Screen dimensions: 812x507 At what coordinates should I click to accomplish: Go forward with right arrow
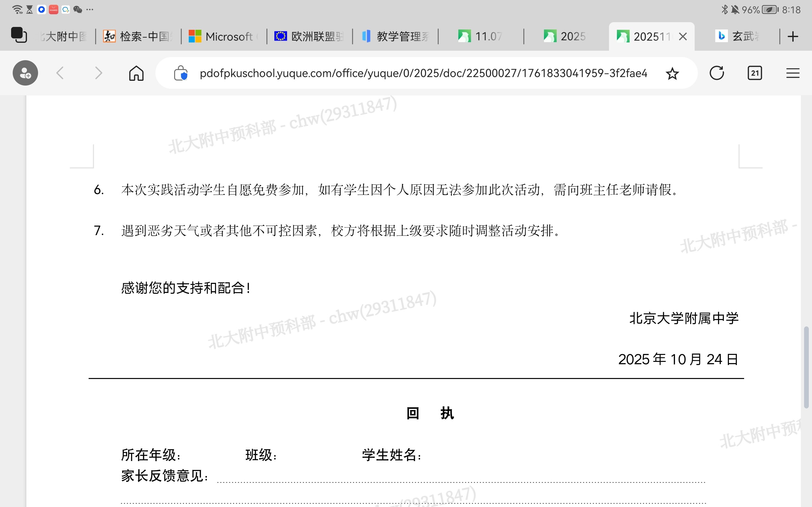pyautogui.click(x=98, y=73)
